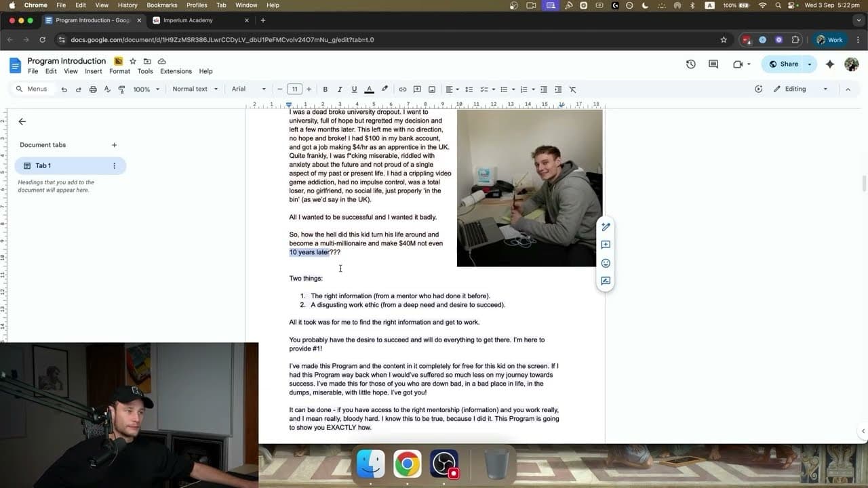Click the Clear formatting icon
Image resolution: width=868 pixels, height=488 pixels.
tap(572, 89)
